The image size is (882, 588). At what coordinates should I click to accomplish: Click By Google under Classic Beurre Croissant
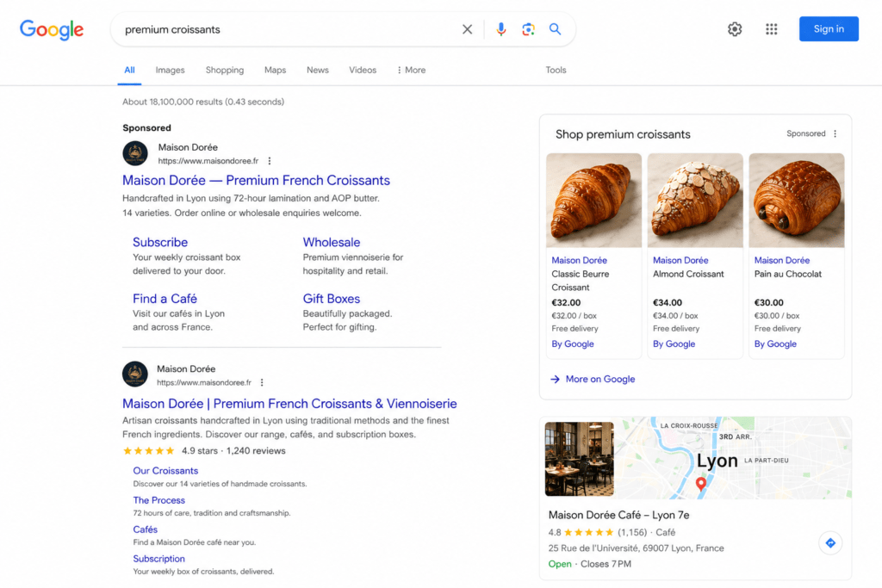click(573, 344)
